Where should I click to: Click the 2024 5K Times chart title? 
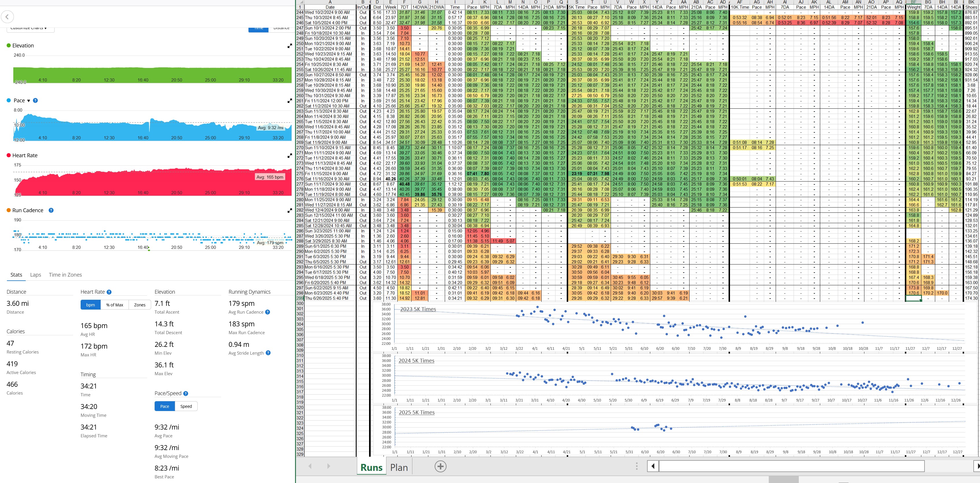point(416,360)
